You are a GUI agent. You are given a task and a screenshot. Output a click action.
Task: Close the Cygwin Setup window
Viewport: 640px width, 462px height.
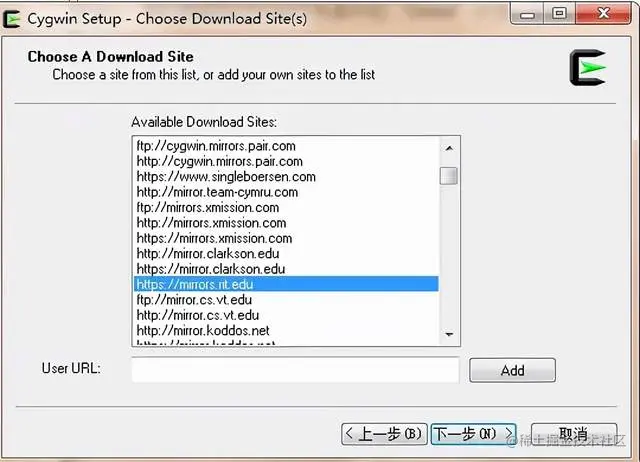[603, 14]
